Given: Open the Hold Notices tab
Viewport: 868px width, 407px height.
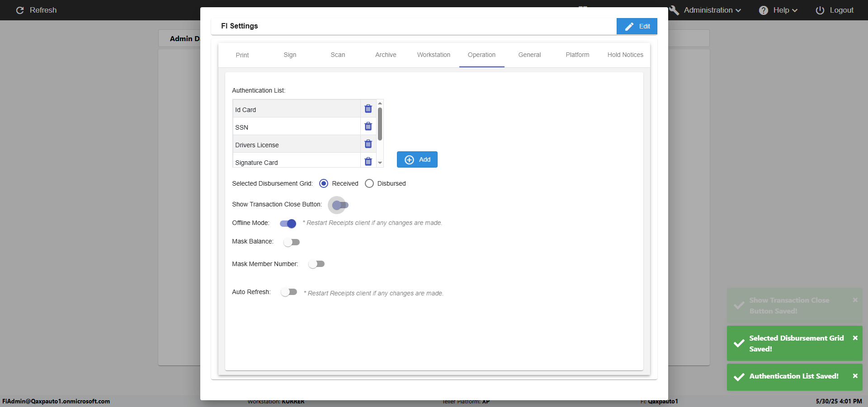Looking at the screenshot, I should pyautogui.click(x=625, y=55).
